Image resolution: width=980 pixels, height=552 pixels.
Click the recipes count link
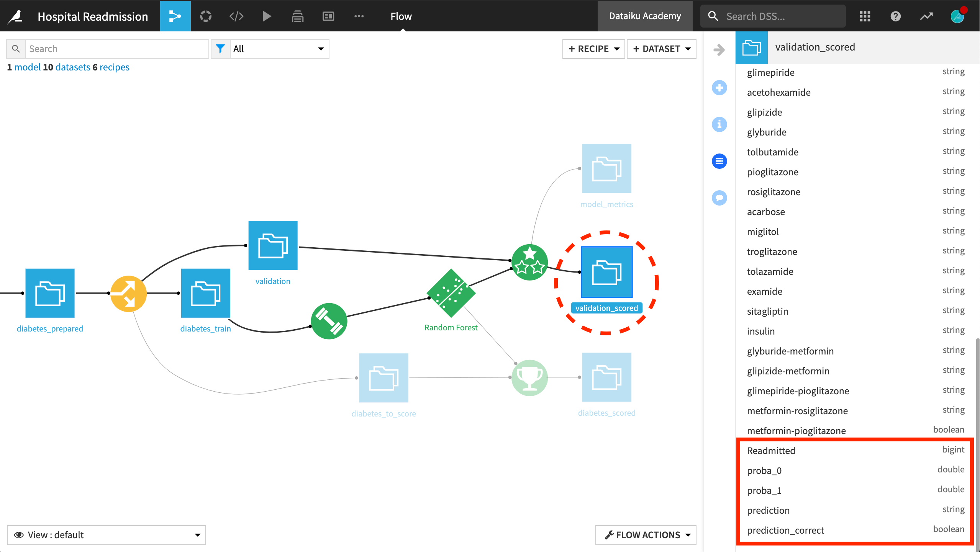click(114, 67)
